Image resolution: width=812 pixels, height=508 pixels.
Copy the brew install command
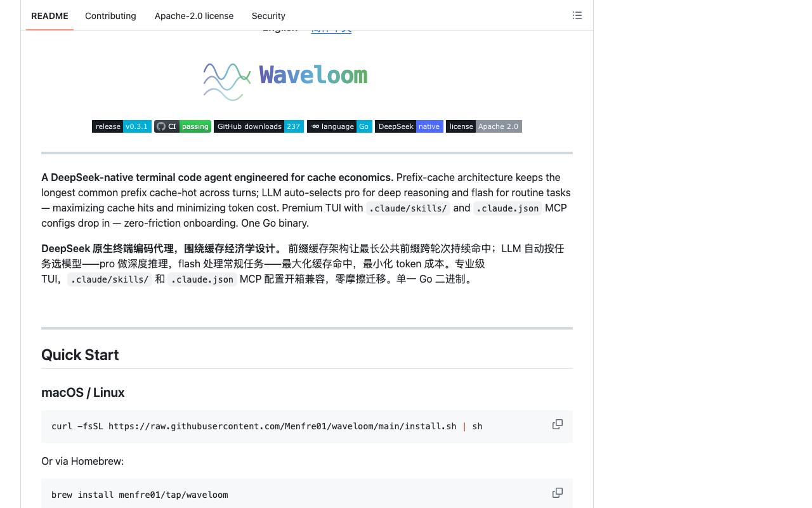[558, 493]
